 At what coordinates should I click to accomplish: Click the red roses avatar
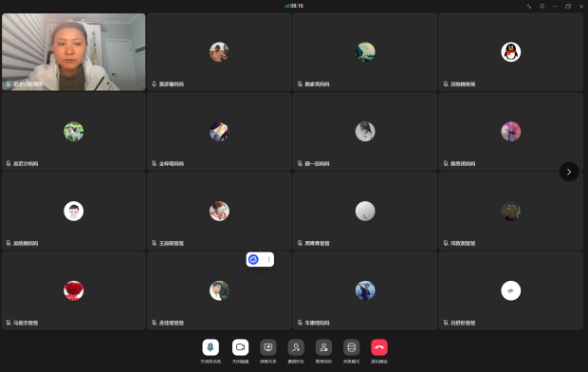click(x=74, y=290)
